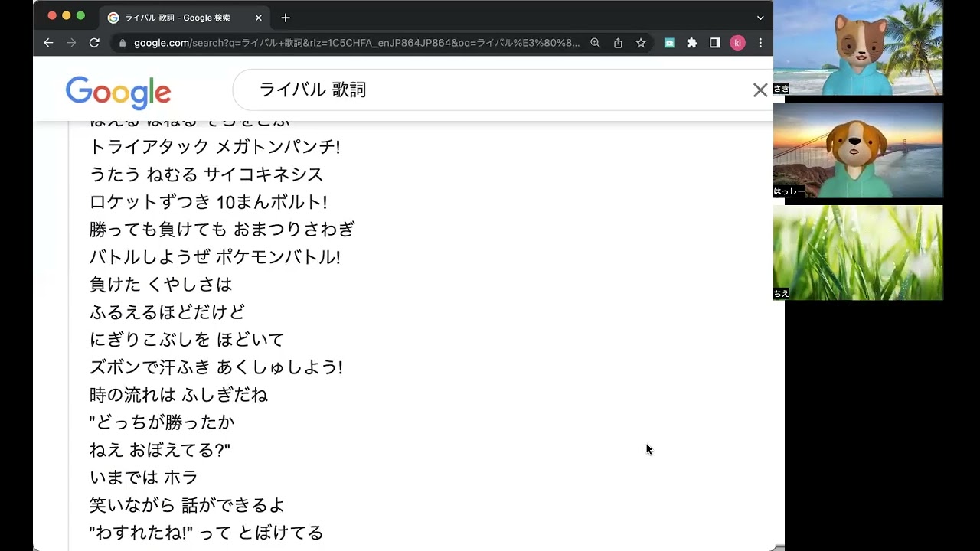
Task: Click the macOS green fullscreen button
Action: point(80,15)
